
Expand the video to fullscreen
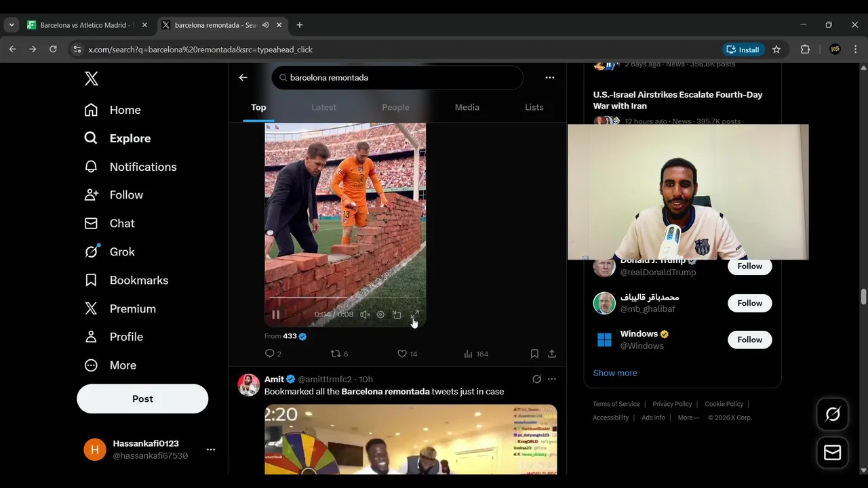click(415, 314)
